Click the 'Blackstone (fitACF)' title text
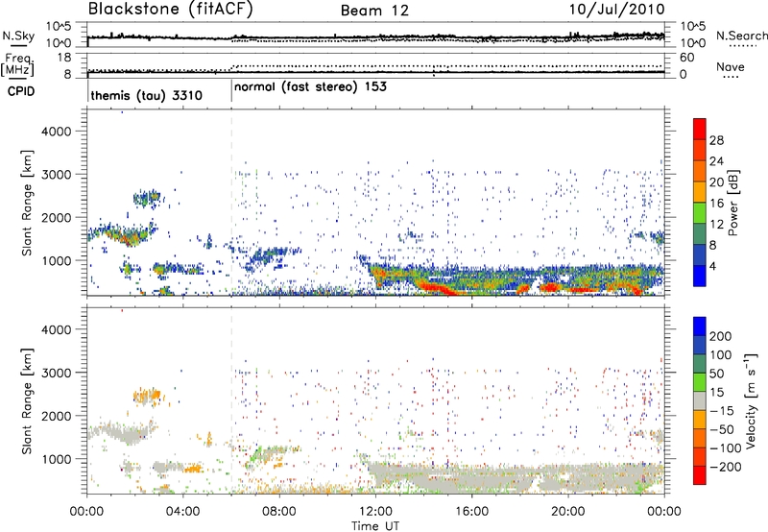 (170, 10)
